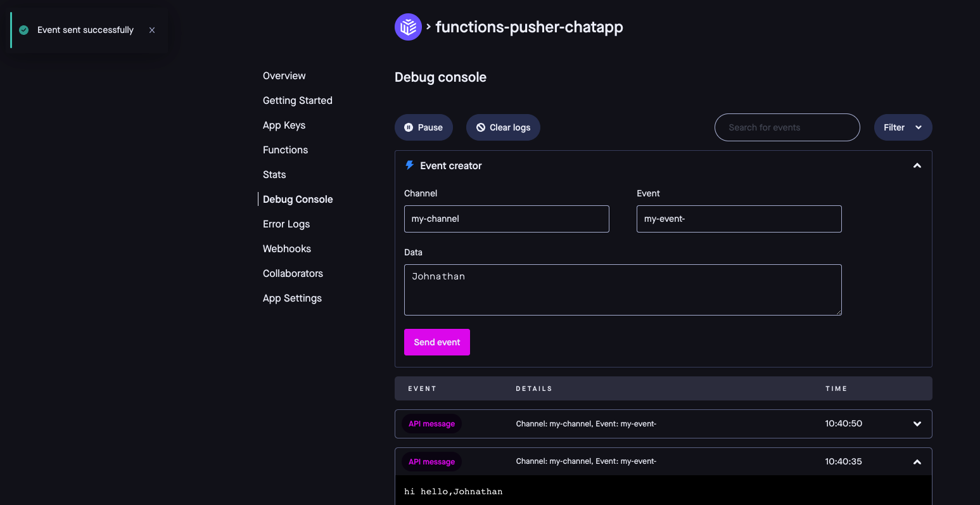
Task: Select Debug Console in sidebar
Action: (298, 199)
